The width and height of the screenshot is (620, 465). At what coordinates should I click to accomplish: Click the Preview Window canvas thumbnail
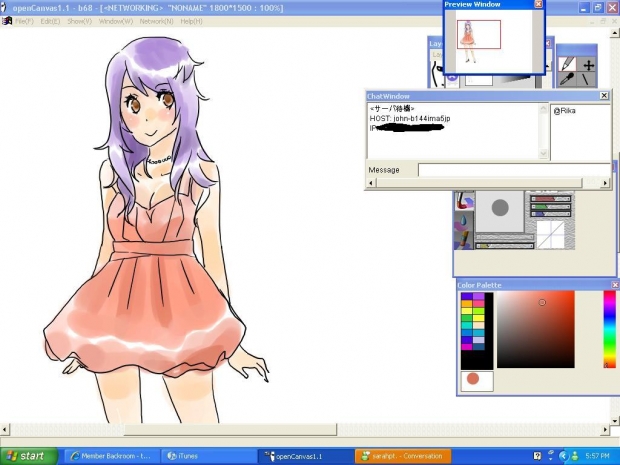click(x=472, y=36)
